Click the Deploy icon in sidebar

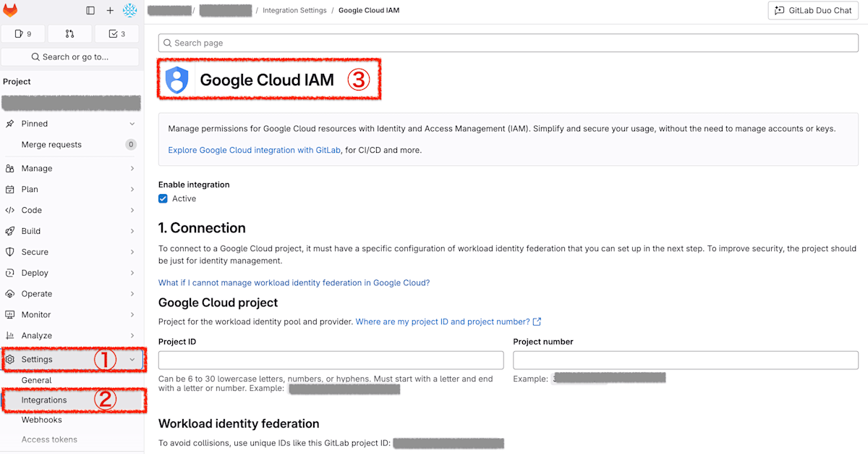point(9,273)
